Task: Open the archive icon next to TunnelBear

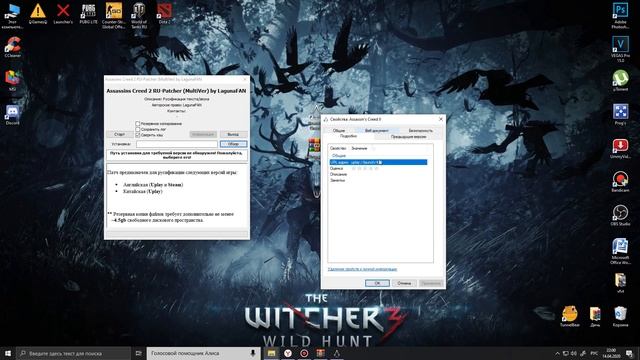Action: (595, 316)
